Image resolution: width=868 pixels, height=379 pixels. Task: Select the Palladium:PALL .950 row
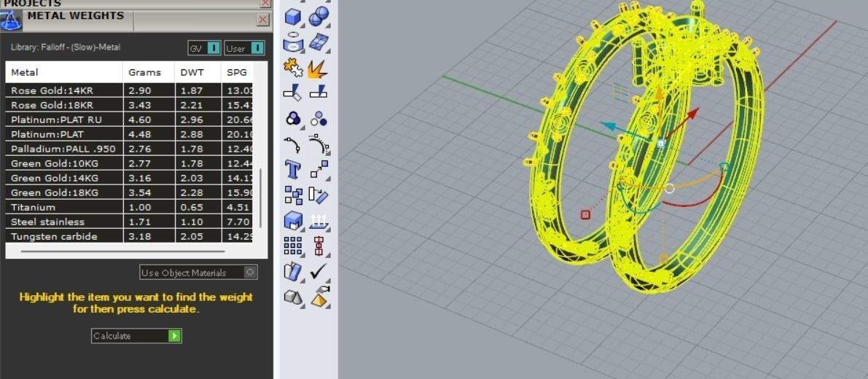[x=129, y=149]
